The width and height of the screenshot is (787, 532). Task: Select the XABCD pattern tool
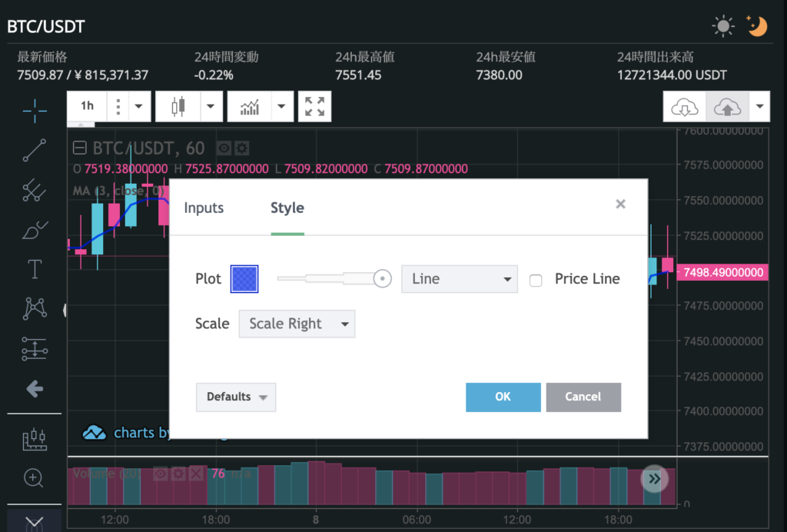[35, 308]
